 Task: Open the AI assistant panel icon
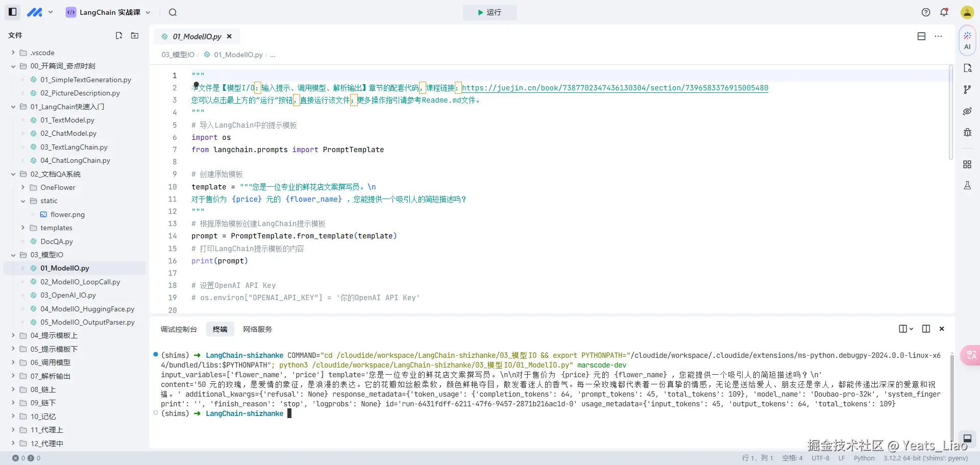967,40
